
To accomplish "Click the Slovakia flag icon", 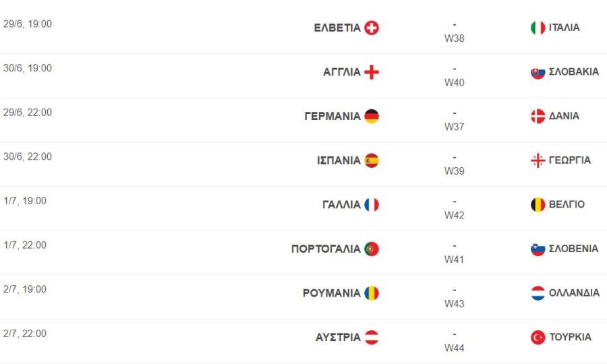I will (x=538, y=72).
